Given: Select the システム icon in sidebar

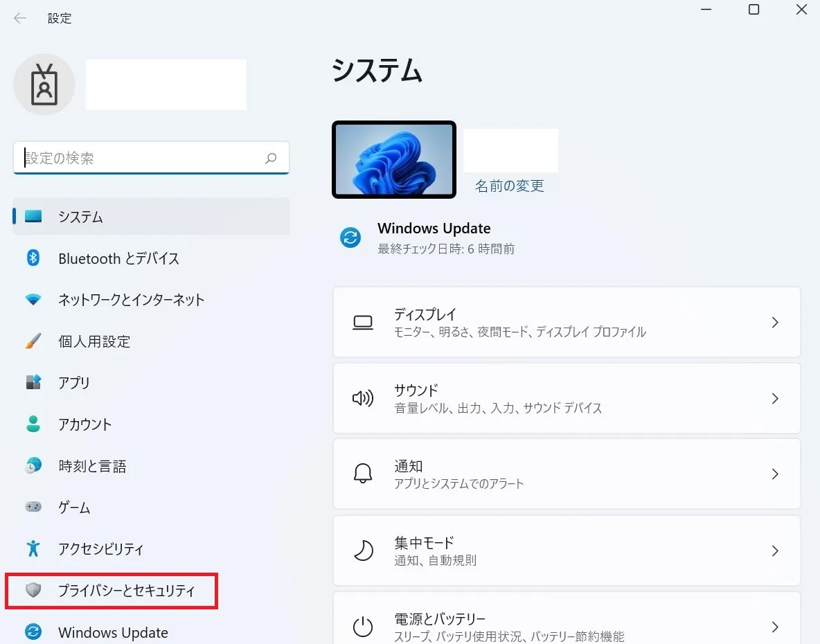Looking at the screenshot, I should (x=33, y=217).
